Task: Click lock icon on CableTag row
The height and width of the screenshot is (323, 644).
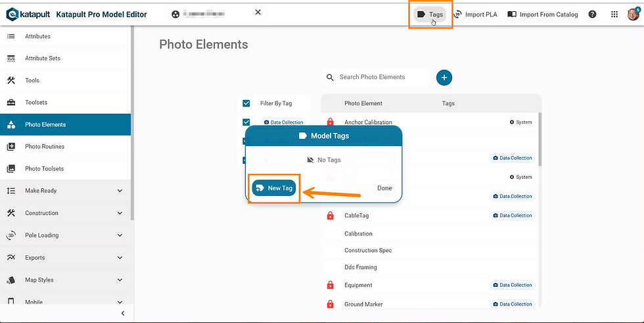Action: coord(330,215)
